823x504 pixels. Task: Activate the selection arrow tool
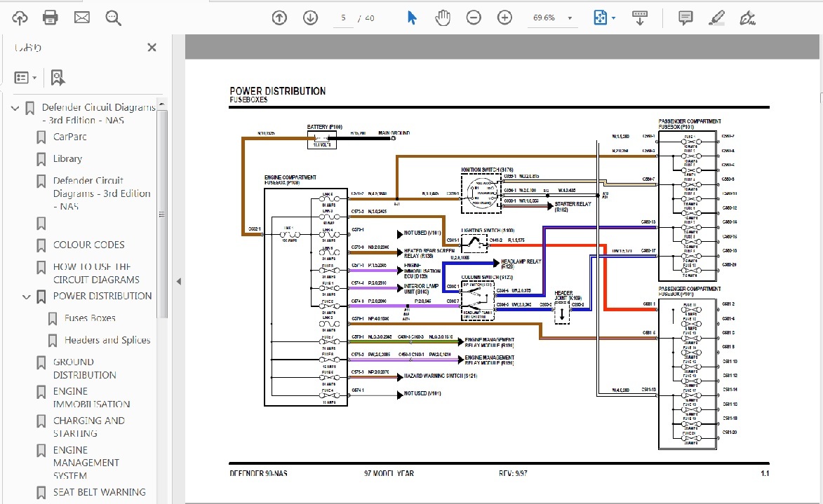pos(412,18)
